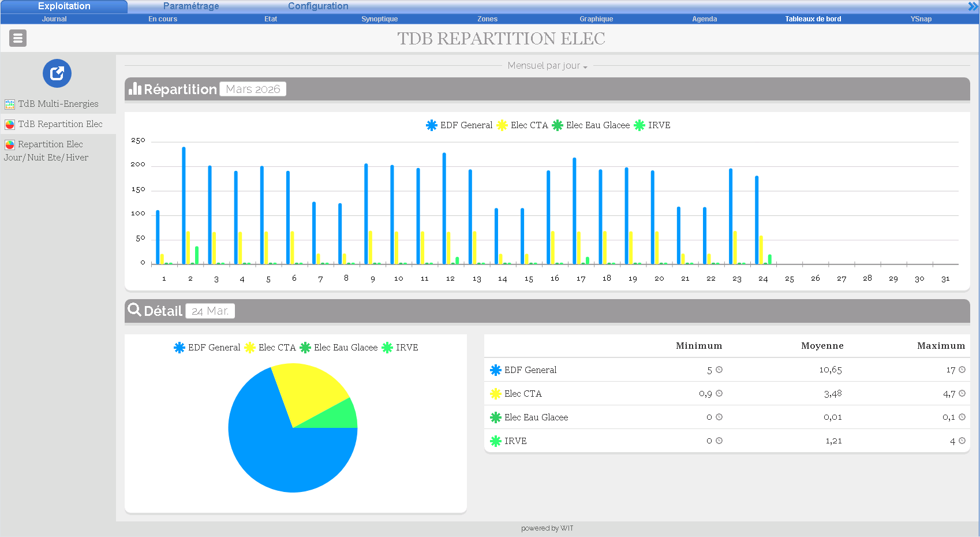Screen dimensions: 980x537
Task: Click clock icon beside EDF General maximum 17
Action: [962, 370]
